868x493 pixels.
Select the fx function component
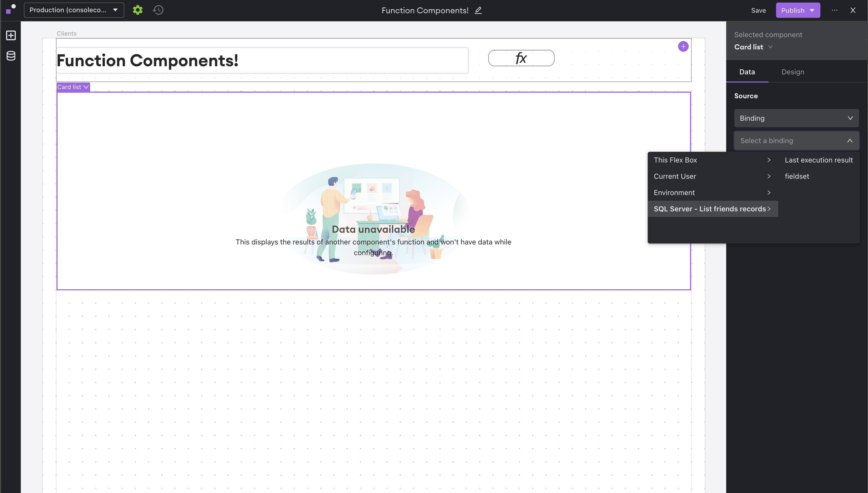[x=521, y=58]
